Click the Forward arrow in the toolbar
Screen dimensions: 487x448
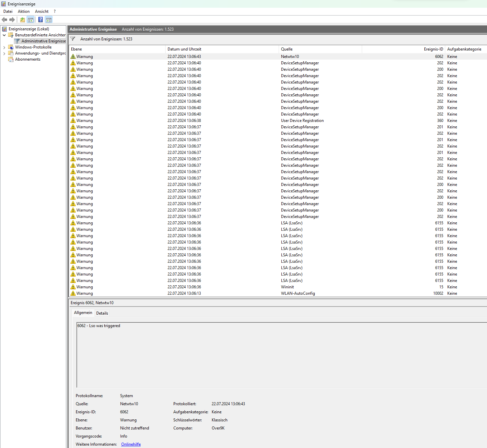(12, 20)
